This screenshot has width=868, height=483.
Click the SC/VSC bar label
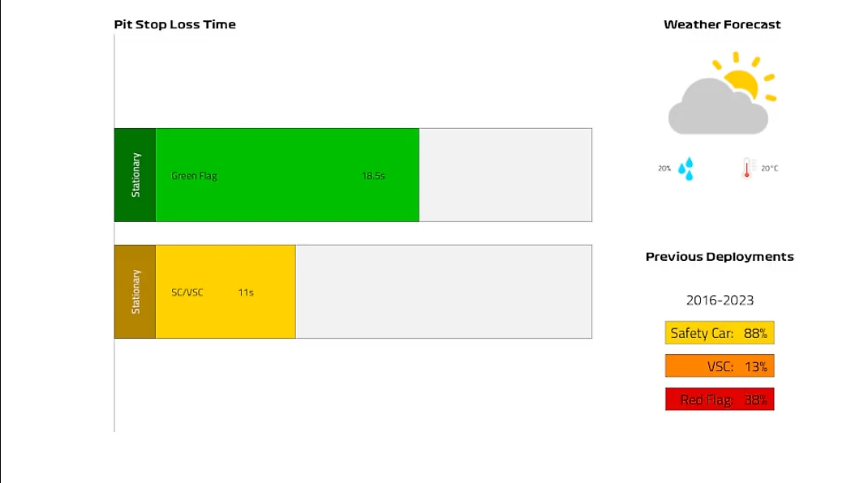click(x=187, y=292)
